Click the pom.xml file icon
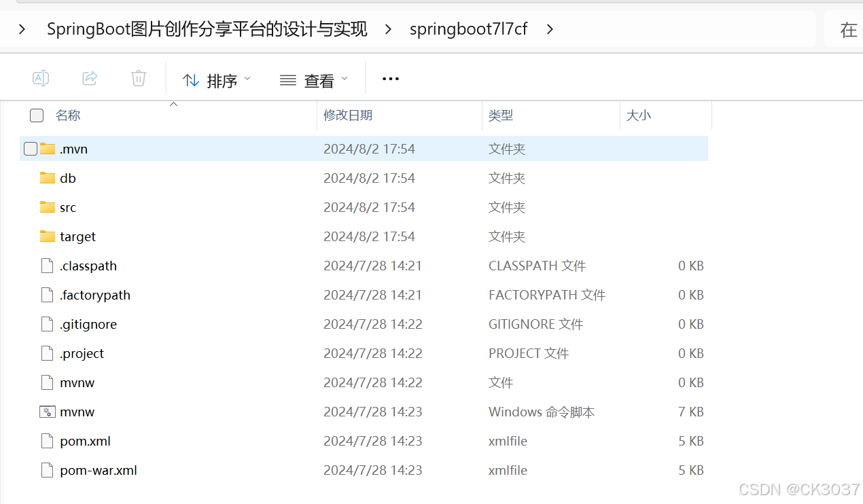The height and width of the screenshot is (504, 863). click(47, 441)
